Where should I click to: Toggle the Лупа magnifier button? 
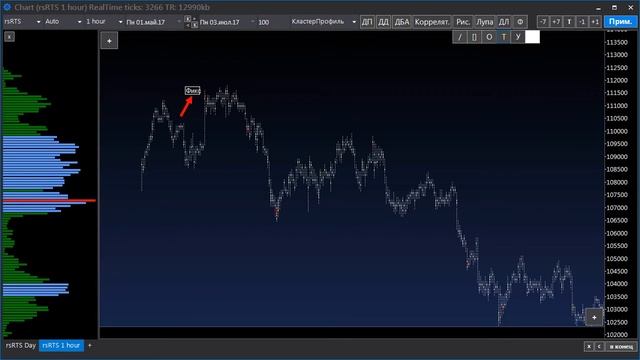tap(484, 22)
